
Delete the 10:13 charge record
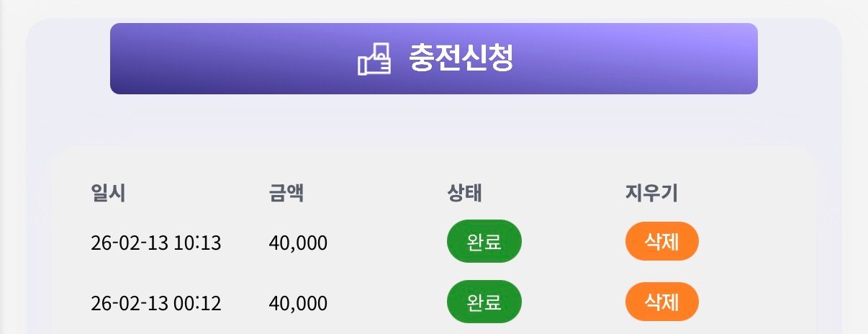661,241
